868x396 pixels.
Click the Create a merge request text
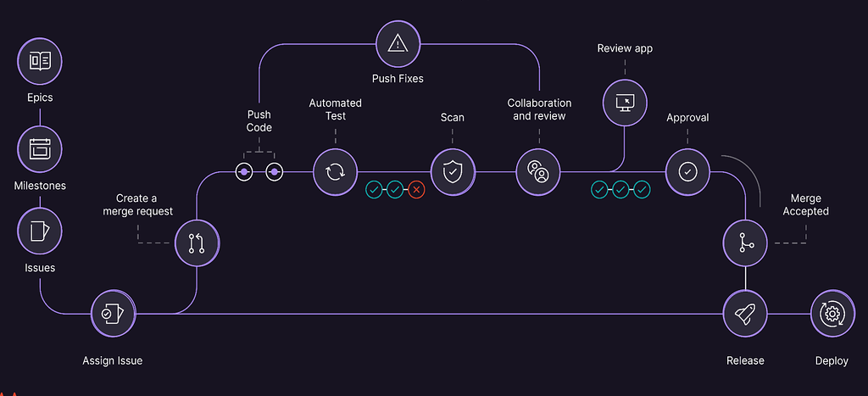click(x=138, y=205)
